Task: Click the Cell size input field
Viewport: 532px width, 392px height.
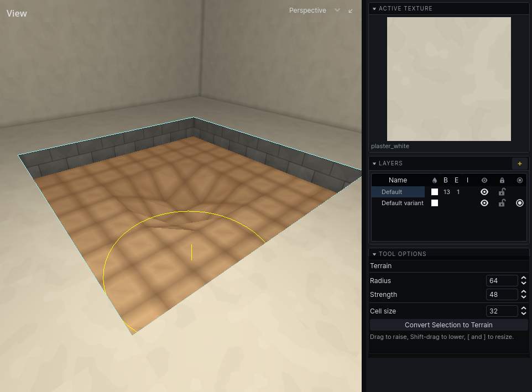Action: (502, 311)
